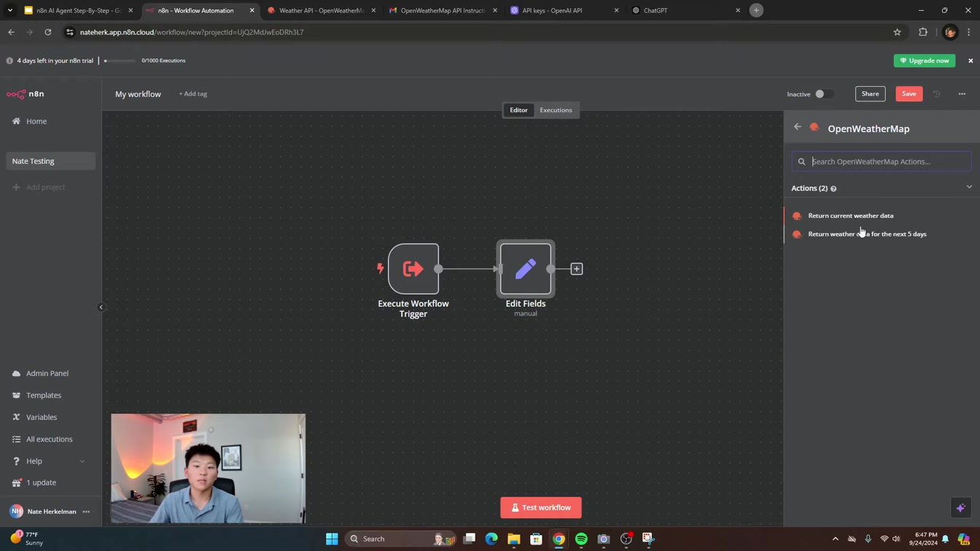
Task: Collapse the Actions (2) section
Action: 969,187
